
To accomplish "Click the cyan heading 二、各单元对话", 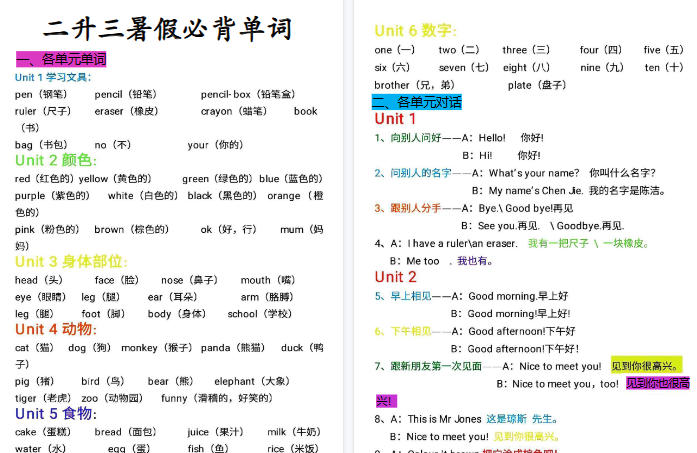I will coord(417,102).
